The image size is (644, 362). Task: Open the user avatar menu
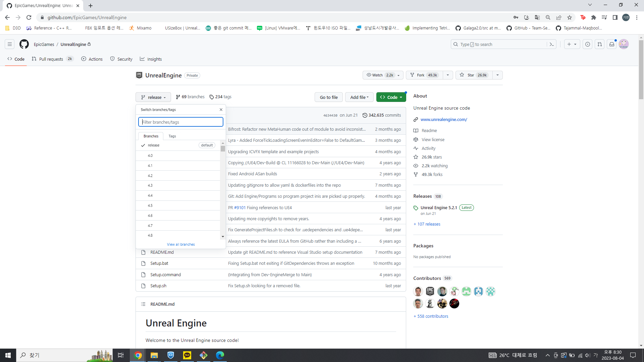point(624,44)
